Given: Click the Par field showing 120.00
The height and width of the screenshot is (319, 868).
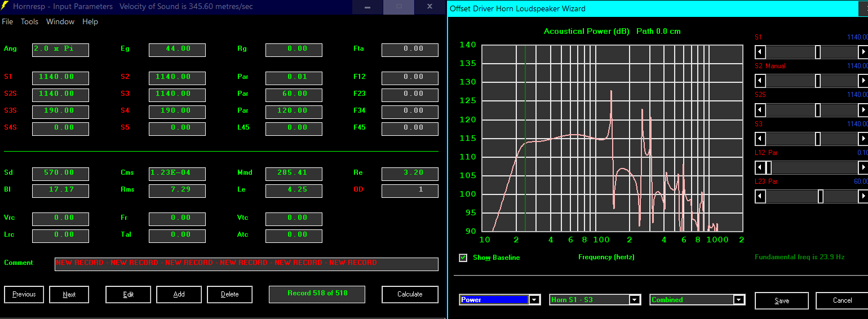Looking at the screenshot, I should pos(294,112).
